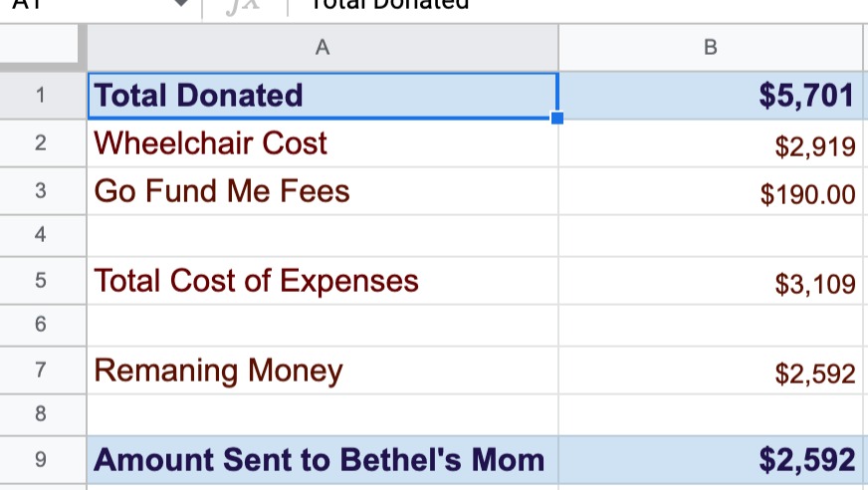Click the Total Cost of Expenses cell

pos(323,281)
